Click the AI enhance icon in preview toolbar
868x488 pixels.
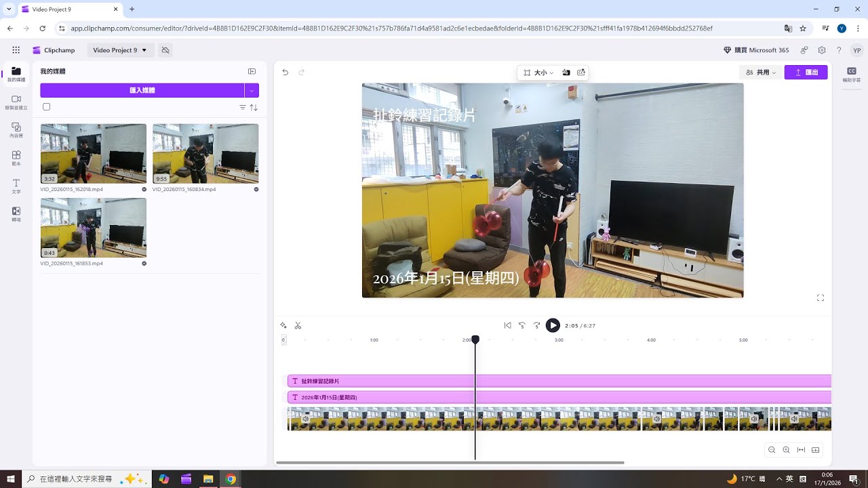581,73
